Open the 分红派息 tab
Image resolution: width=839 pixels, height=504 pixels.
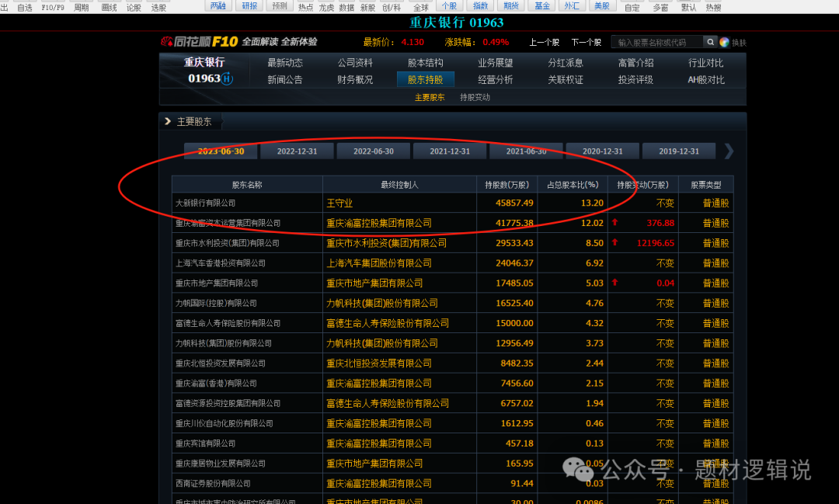pyautogui.click(x=566, y=63)
